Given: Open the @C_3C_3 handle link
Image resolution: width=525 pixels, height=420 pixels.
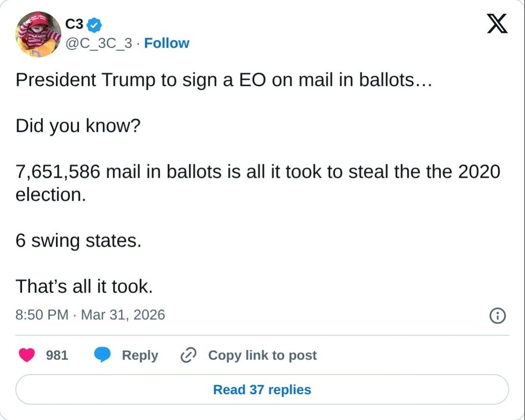Looking at the screenshot, I should [x=99, y=44].
